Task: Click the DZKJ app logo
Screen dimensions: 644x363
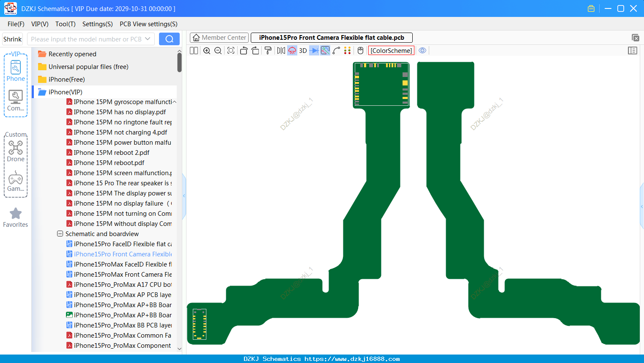Action: (10, 8)
